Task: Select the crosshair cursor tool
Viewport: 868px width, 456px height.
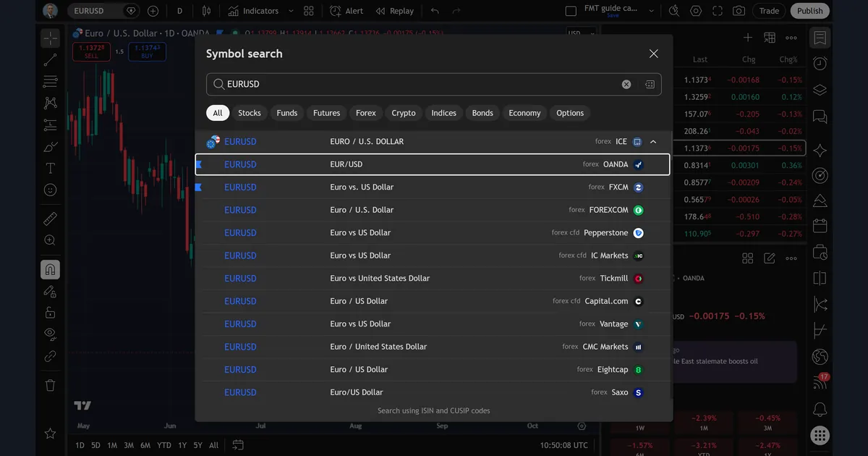Action: (x=50, y=38)
